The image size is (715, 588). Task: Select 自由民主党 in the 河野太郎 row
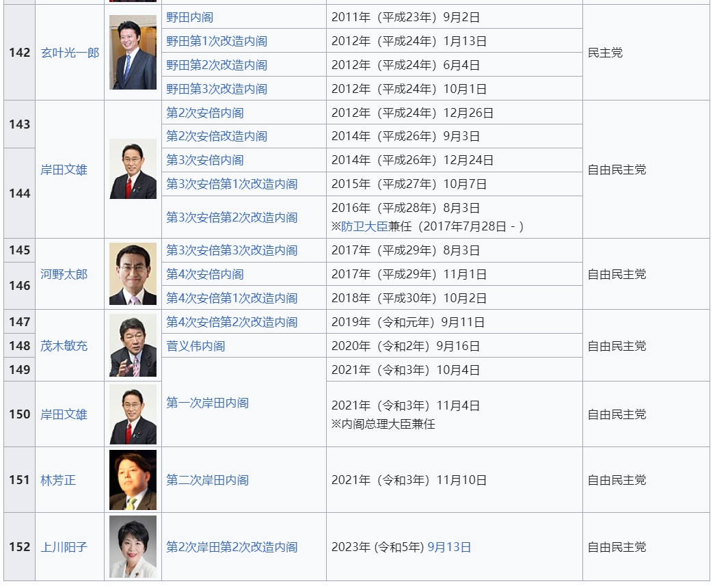coord(617,274)
